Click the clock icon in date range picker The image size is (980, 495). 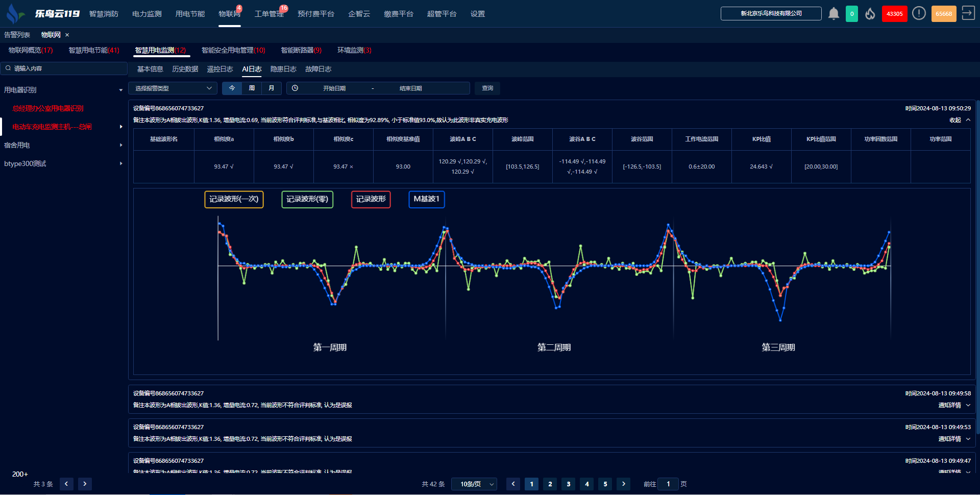tap(295, 88)
